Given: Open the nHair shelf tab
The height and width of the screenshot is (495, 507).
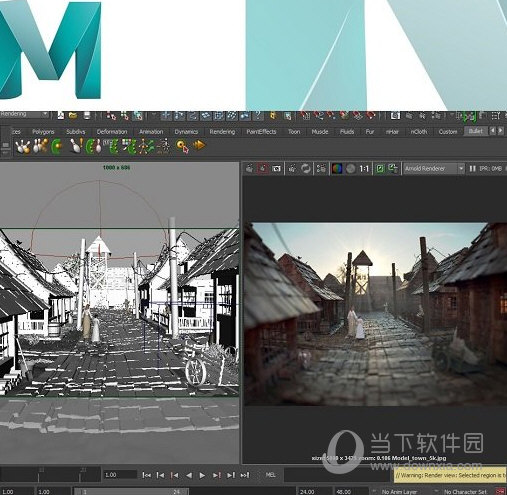Looking at the screenshot, I should [392, 132].
